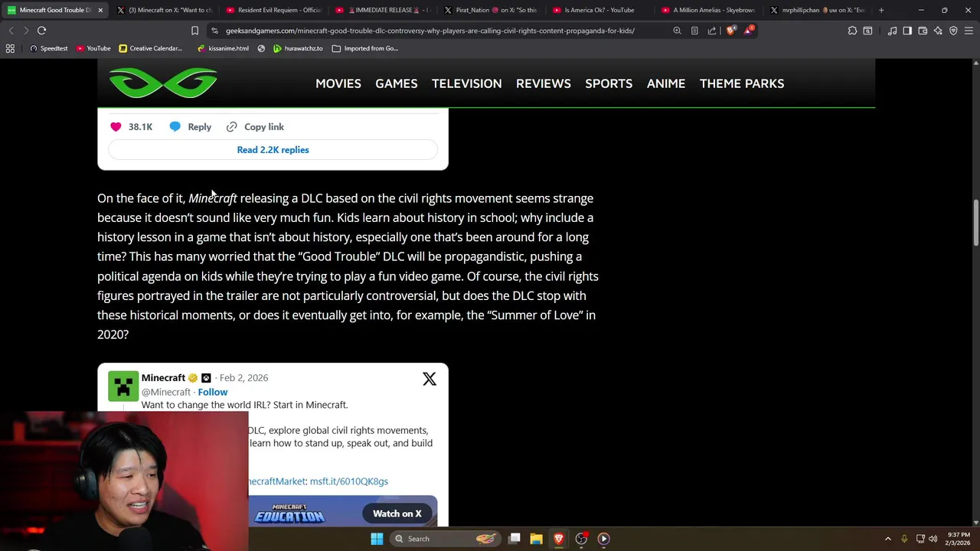Click the Windows taskbar Search box
This screenshot has height=551, width=980.
(x=444, y=539)
